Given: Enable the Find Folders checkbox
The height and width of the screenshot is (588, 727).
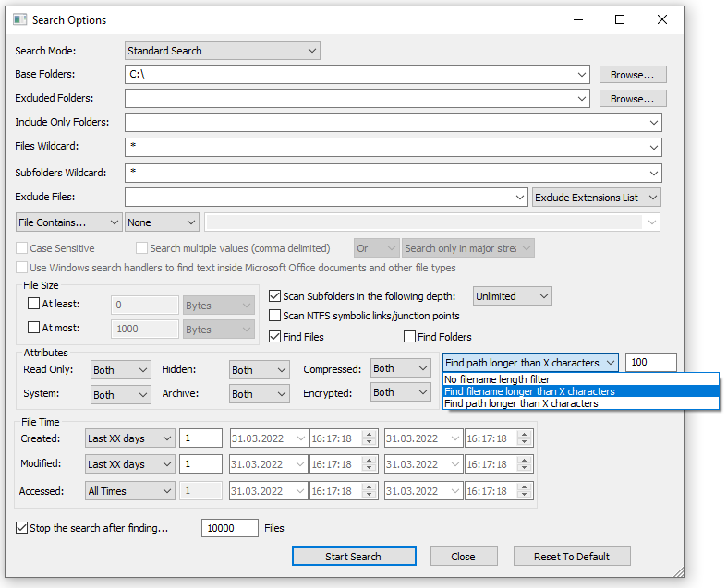Looking at the screenshot, I should coord(409,337).
